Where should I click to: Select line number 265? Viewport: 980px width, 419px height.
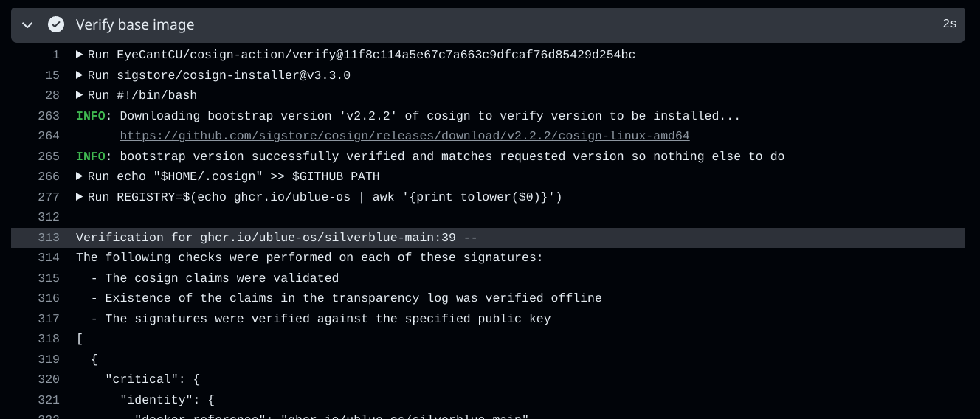pyautogui.click(x=49, y=156)
